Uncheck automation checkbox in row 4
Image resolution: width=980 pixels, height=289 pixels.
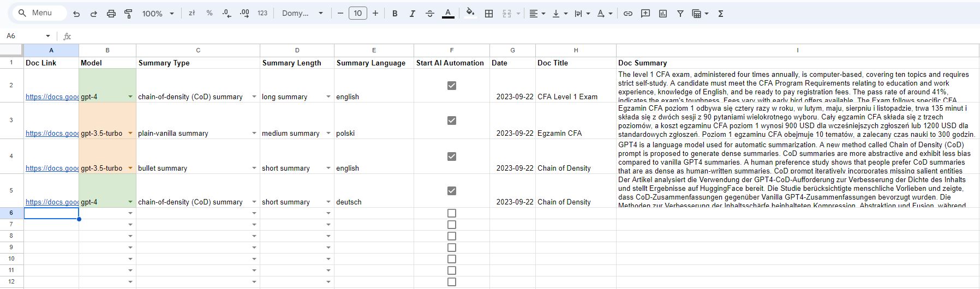tap(452, 156)
